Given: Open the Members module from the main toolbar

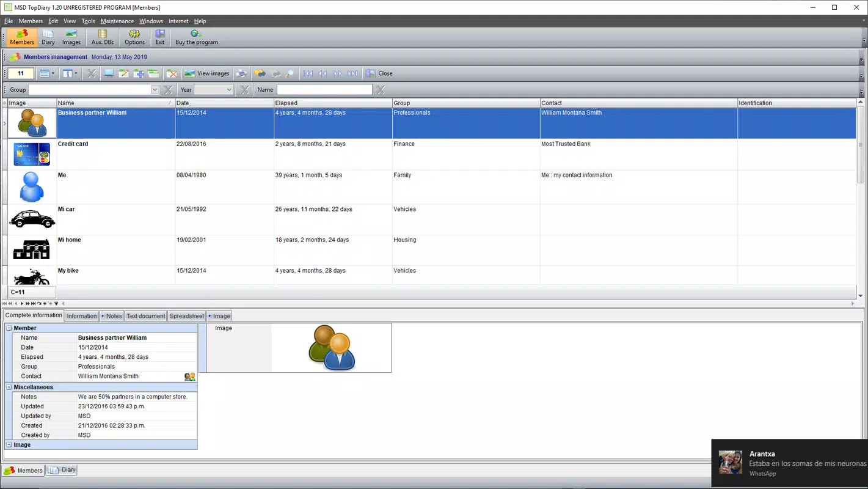Looking at the screenshot, I should 21,37.
